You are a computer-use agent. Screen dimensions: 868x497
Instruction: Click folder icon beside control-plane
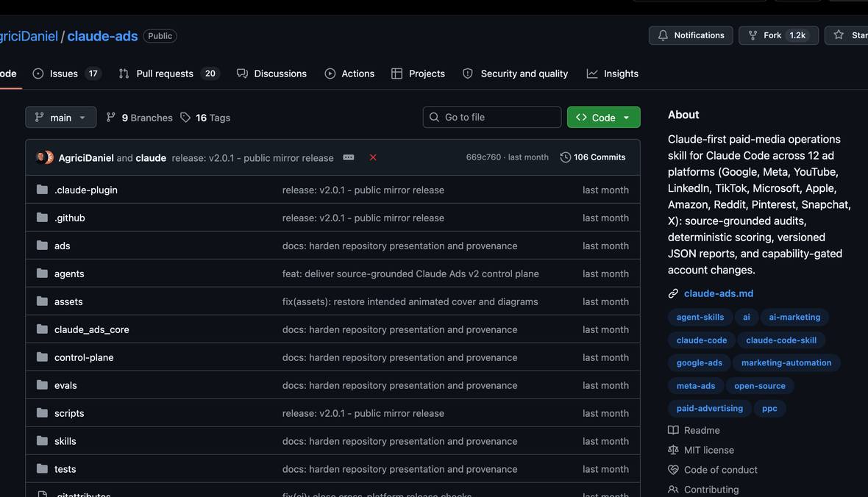[x=42, y=357]
